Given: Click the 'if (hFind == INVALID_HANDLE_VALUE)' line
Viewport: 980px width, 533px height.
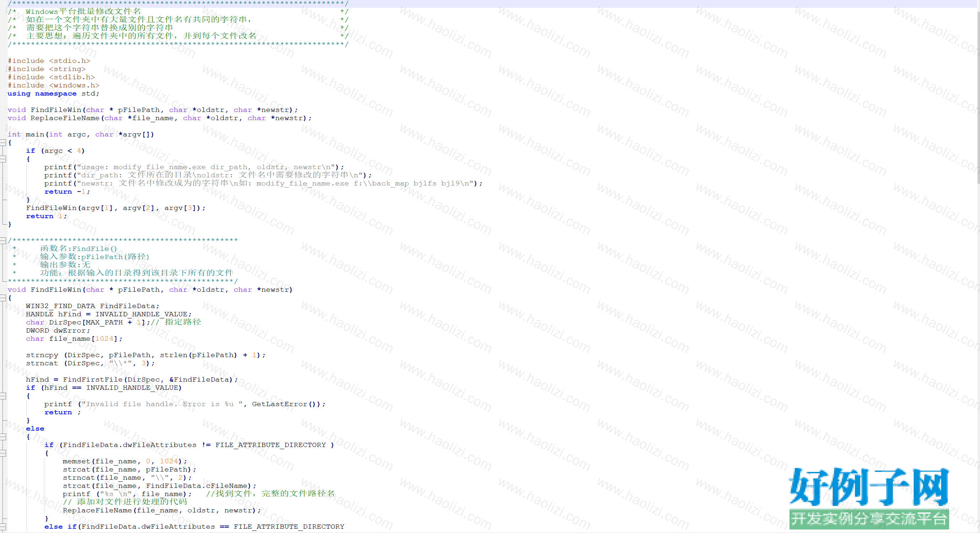Looking at the screenshot, I should click(104, 388).
